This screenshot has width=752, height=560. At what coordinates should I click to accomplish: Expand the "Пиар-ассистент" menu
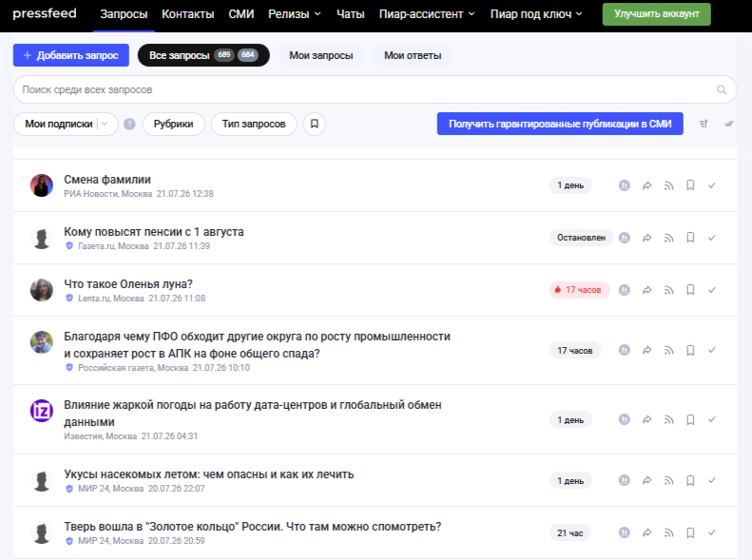tap(427, 14)
